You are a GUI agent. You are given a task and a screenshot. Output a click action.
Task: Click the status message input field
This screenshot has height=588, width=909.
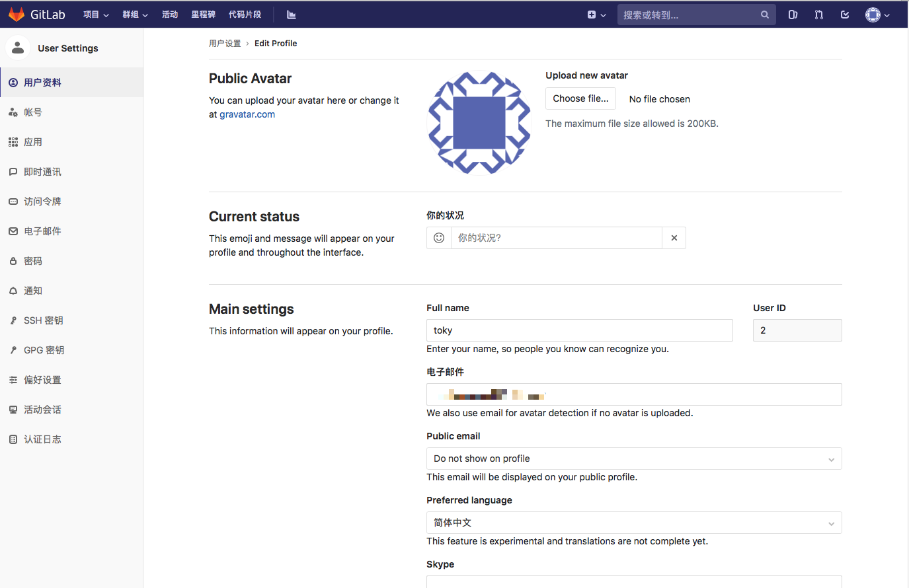pos(556,238)
